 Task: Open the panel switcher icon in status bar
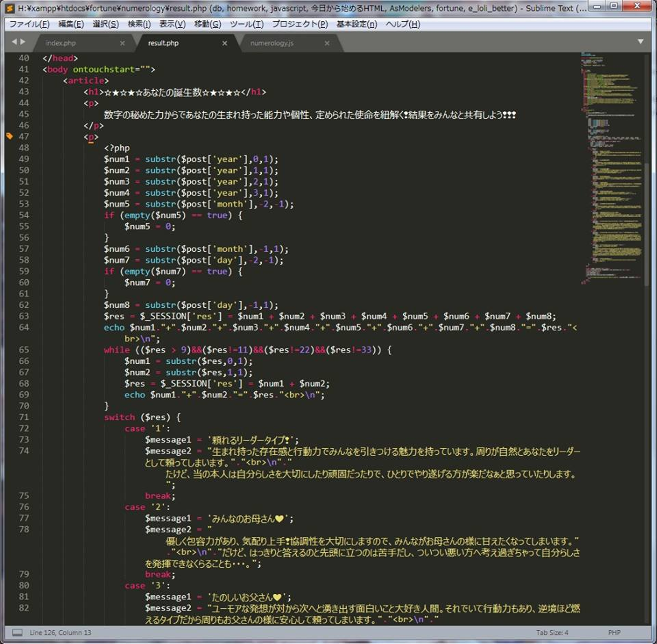[x=17, y=632]
